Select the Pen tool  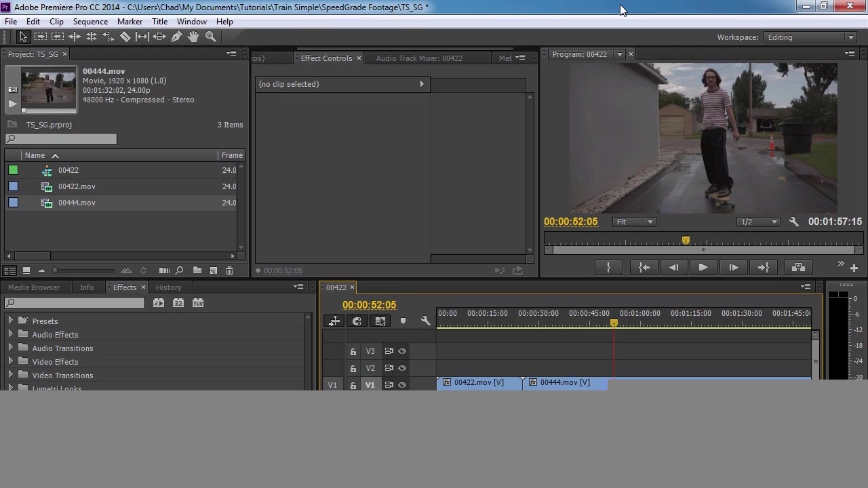pos(176,37)
